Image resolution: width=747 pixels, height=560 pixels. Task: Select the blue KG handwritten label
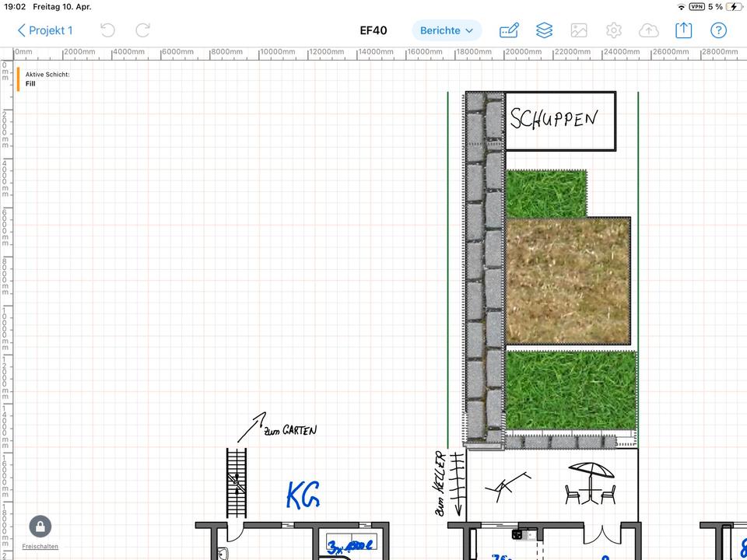point(303,495)
